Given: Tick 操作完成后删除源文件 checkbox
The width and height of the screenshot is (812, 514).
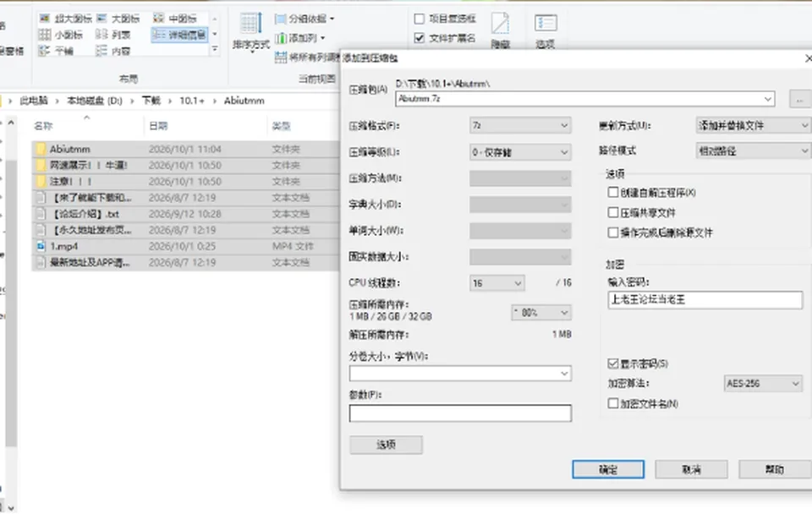Looking at the screenshot, I should (x=613, y=232).
